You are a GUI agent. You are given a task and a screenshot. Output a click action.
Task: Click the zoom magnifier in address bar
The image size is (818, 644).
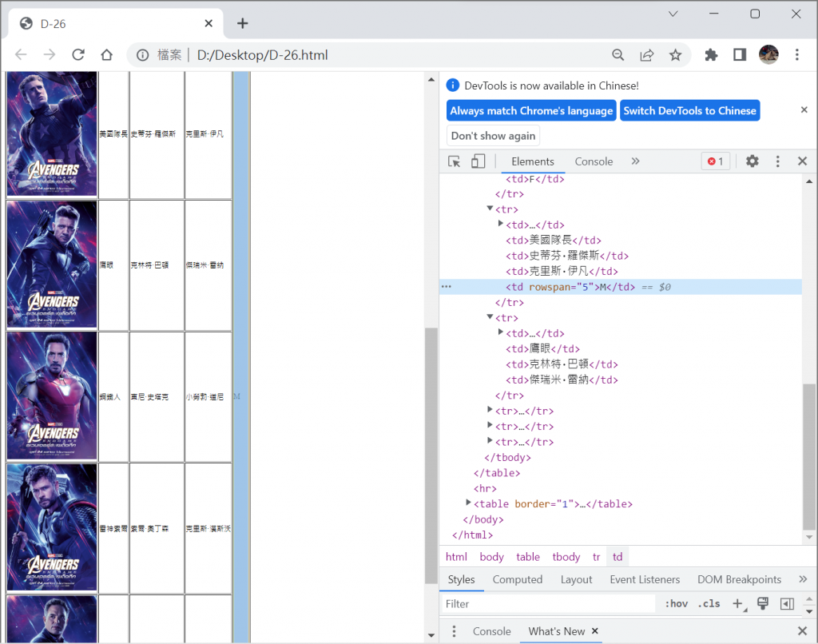point(618,55)
